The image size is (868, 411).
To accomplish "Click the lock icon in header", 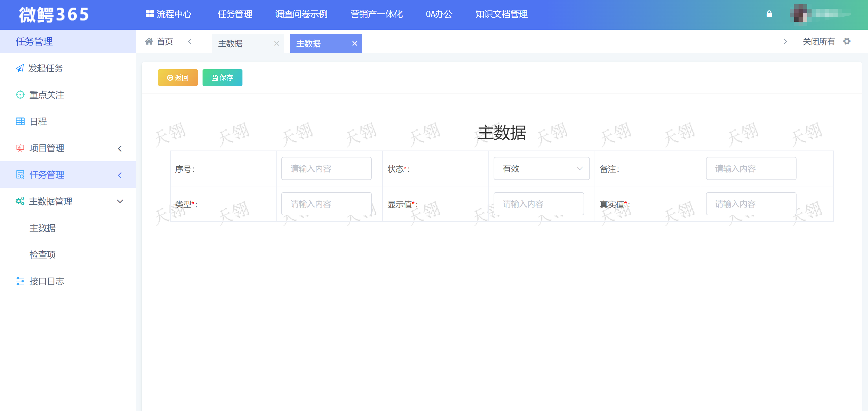I will 769,14.
